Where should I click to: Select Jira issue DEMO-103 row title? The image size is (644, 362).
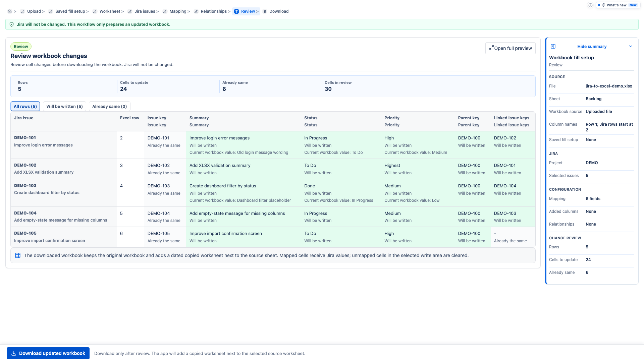[x=25, y=186]
